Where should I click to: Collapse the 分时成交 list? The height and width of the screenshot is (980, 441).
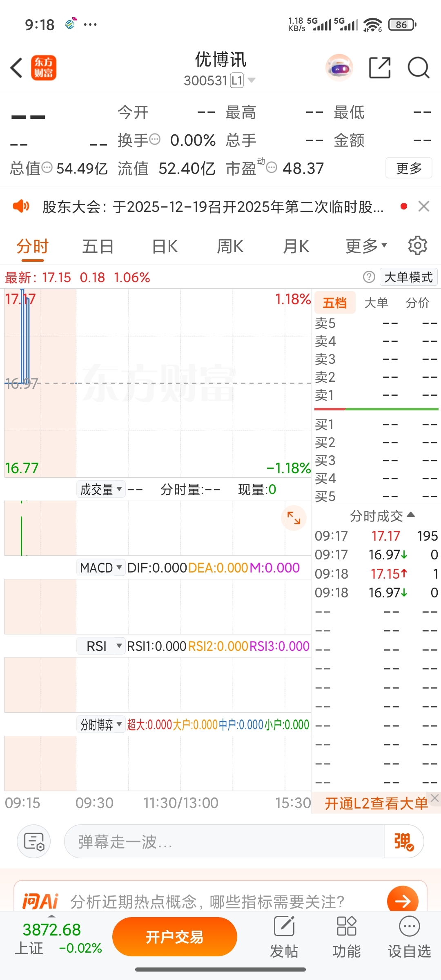pos(382,516)
